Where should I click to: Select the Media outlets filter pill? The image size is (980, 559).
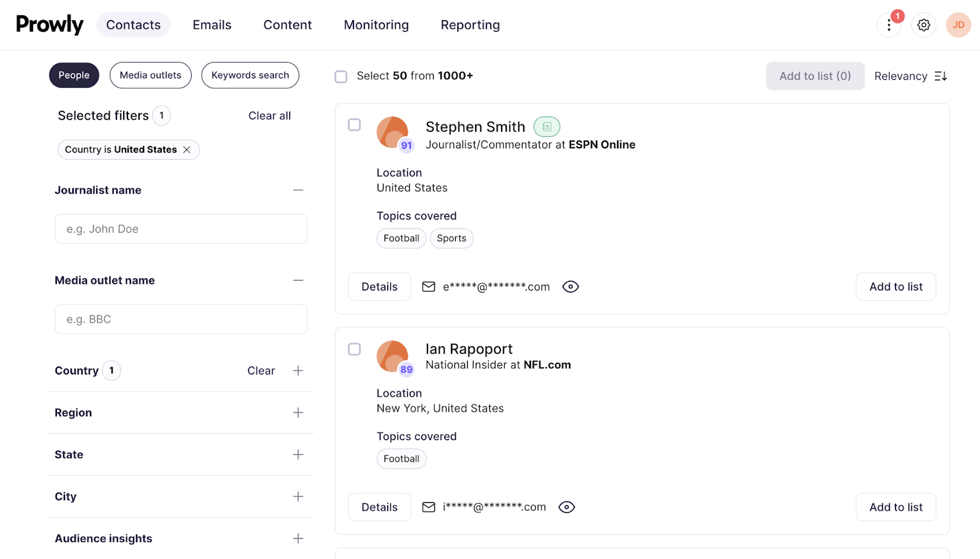pos(150,75)
